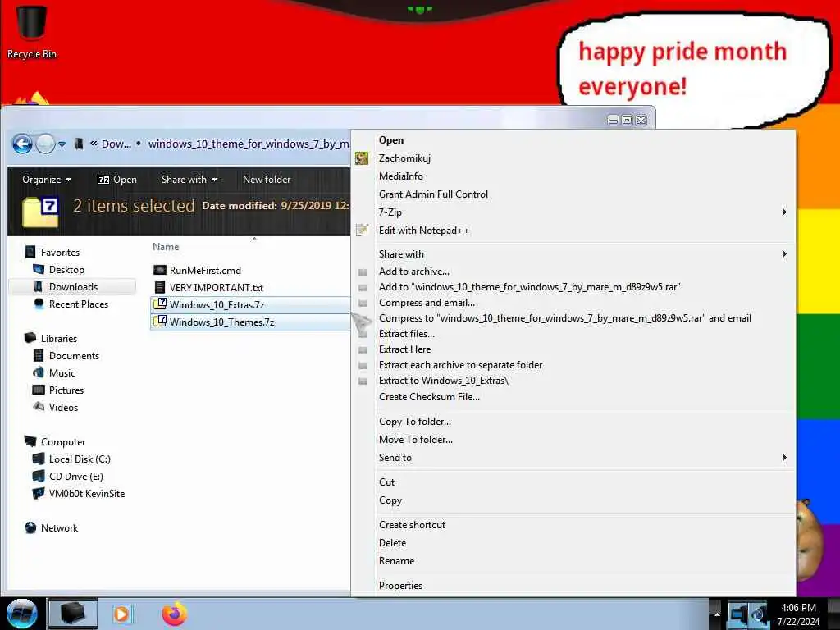
Task: Expand the 7-Zip submenu
Action: pyautogui.click(x=573, y=212)
